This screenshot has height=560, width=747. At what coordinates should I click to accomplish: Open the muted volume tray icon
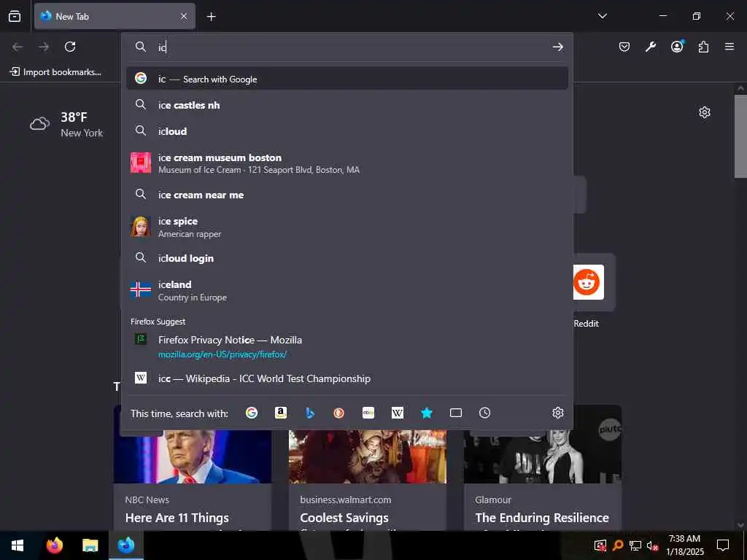(x=652, y=545)
